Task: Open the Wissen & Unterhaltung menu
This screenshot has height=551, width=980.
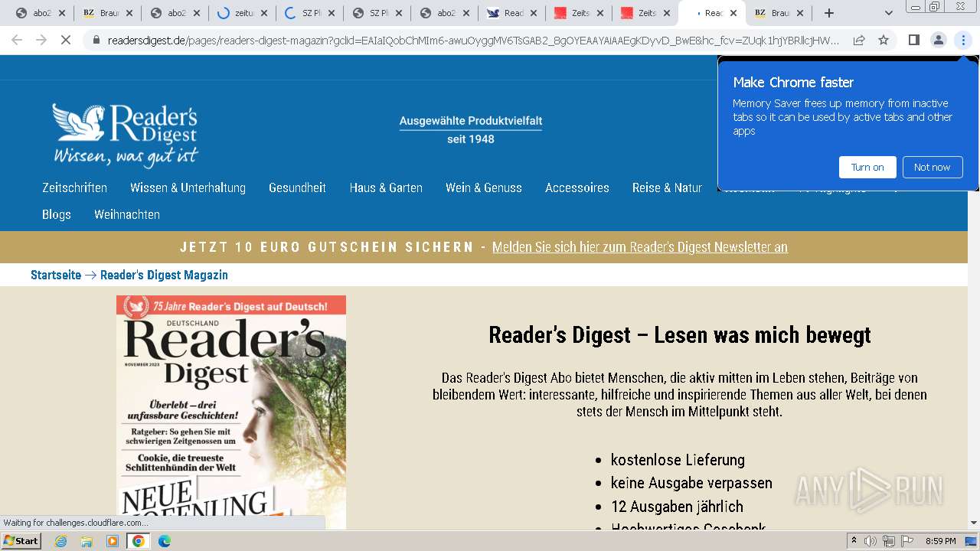Action: pos(188,187)
